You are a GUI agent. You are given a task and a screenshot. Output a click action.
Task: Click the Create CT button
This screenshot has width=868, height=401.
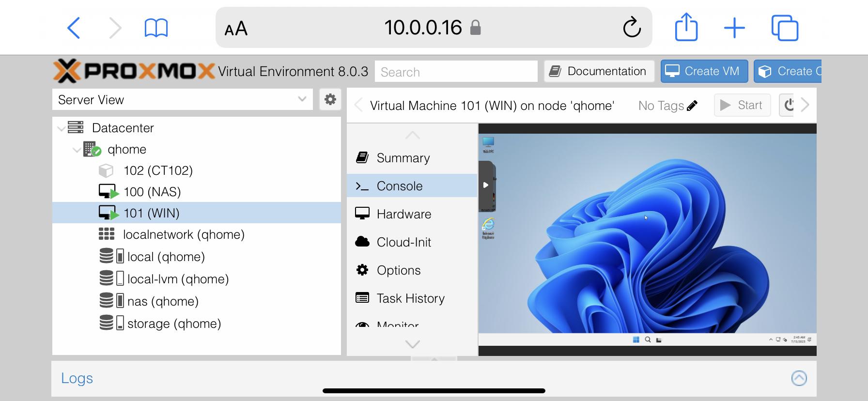788,71
